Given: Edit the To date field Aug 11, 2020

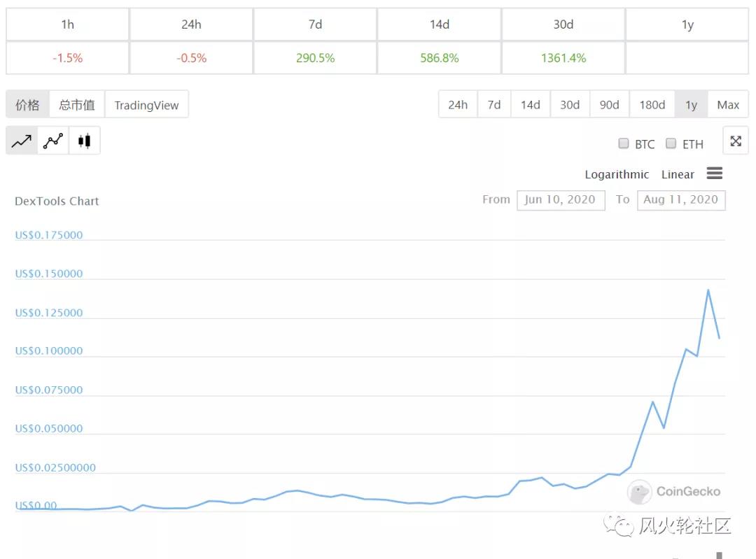Looking at the screenshot, I should click(681, 200).
